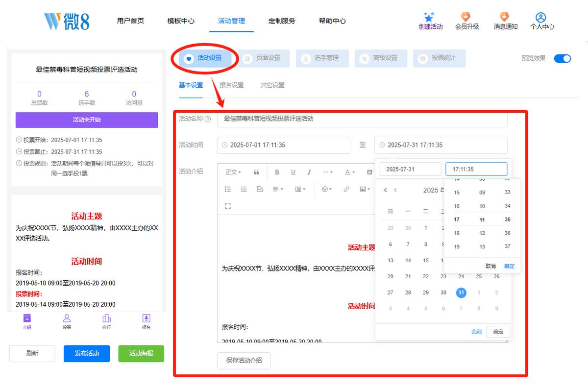Image resolution: width=588 pixels, height=391 pixels.
Task: Go to previous year in calendar
Action: [x=385, y=190]
